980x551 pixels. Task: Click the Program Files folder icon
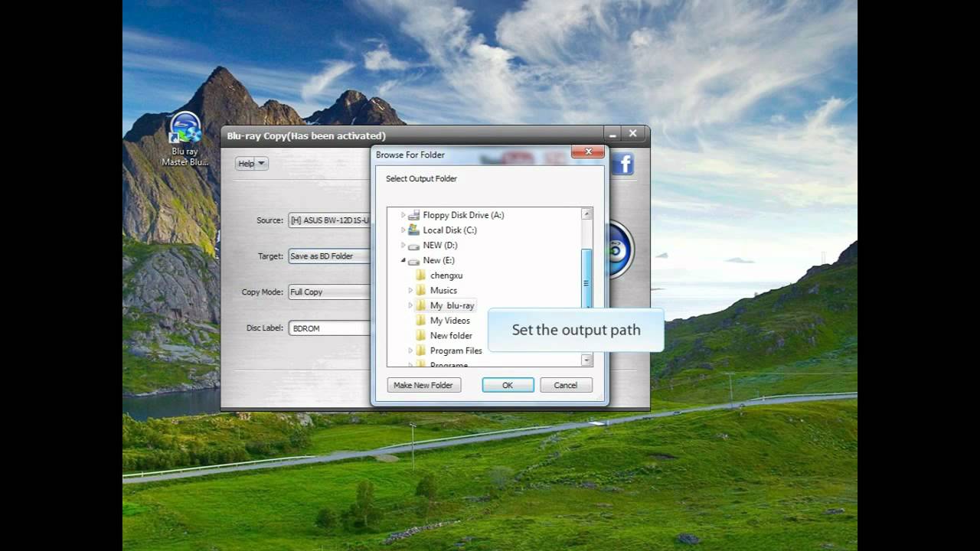421,350
